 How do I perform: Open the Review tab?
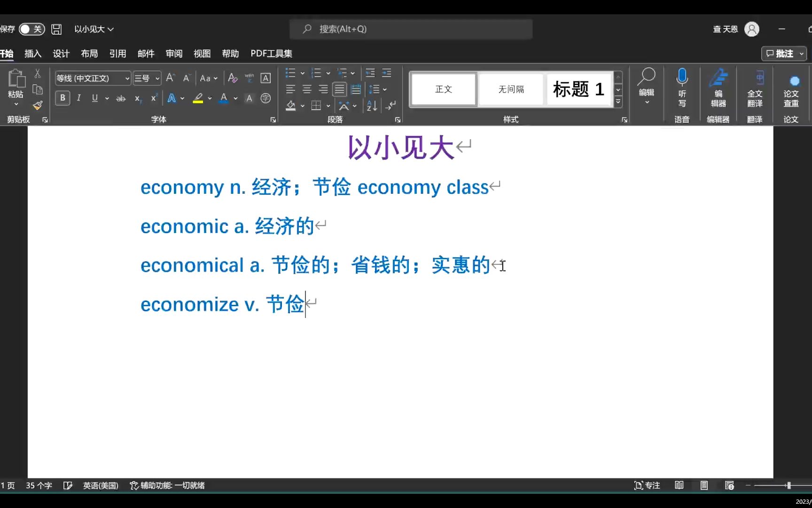(174, 54)
